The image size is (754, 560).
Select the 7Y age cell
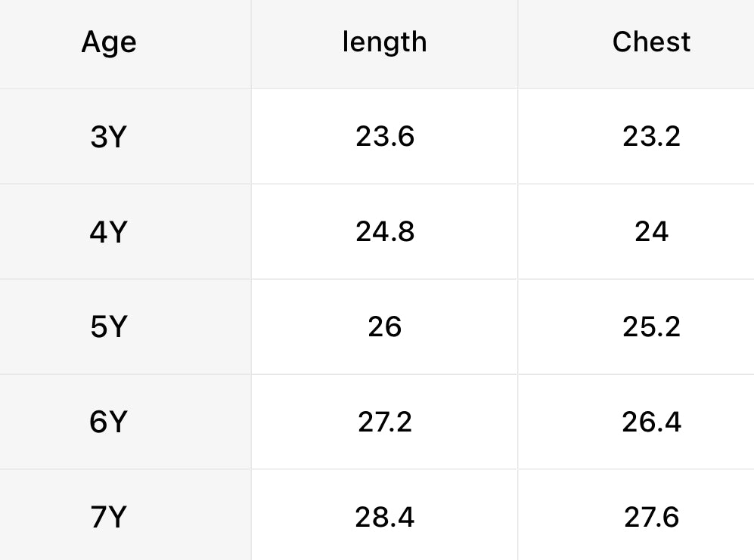pos(107,518)
